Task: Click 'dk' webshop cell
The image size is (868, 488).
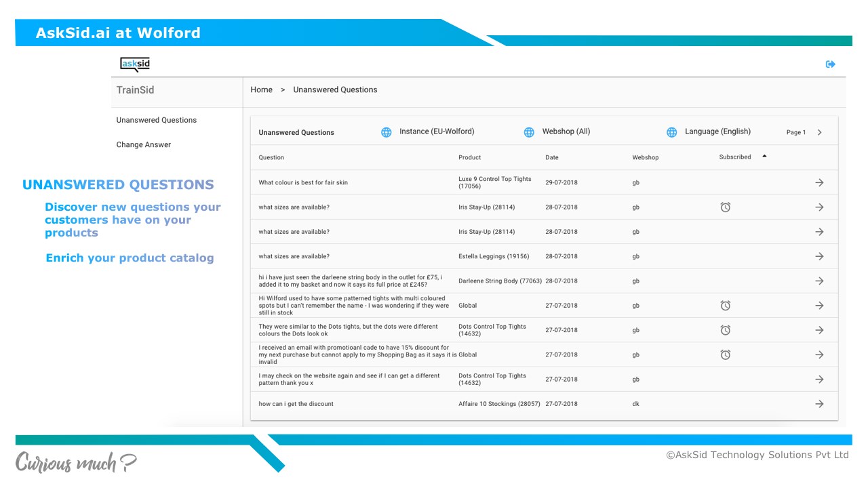Action: tap(635, 404)
